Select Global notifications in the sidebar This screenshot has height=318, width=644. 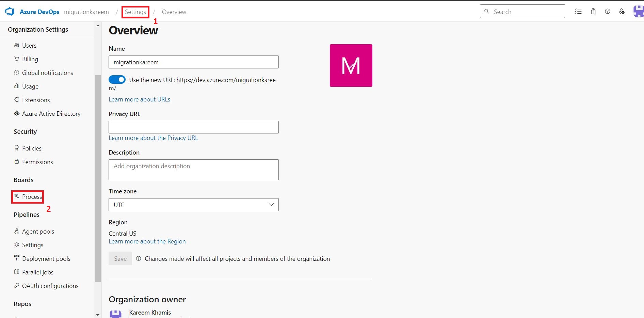click(x=47, y=73)
